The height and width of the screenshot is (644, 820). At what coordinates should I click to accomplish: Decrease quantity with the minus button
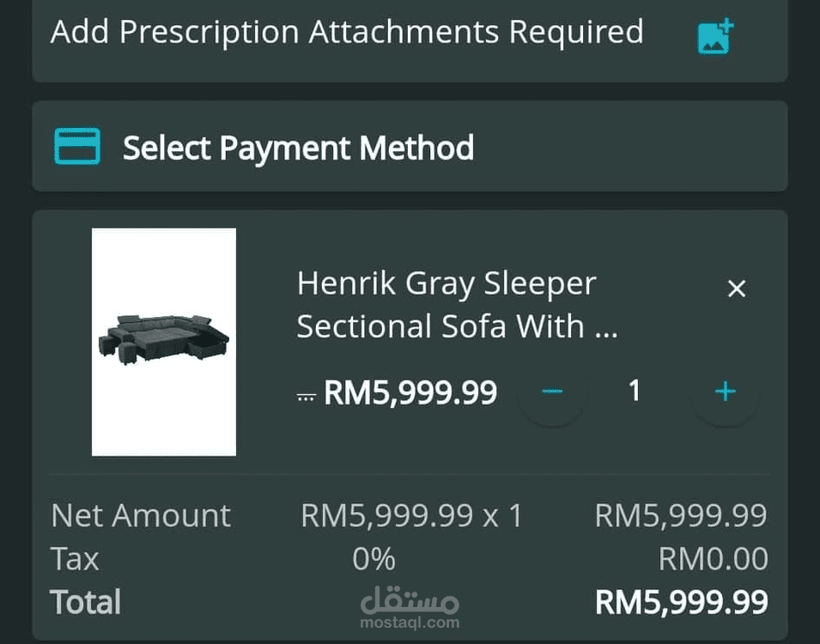coord(552,392)
